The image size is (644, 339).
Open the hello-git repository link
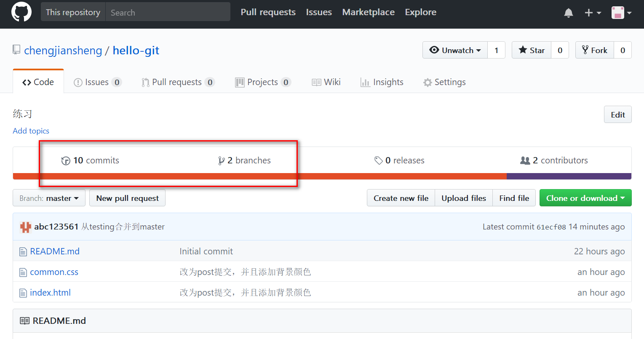coord(136,51)
